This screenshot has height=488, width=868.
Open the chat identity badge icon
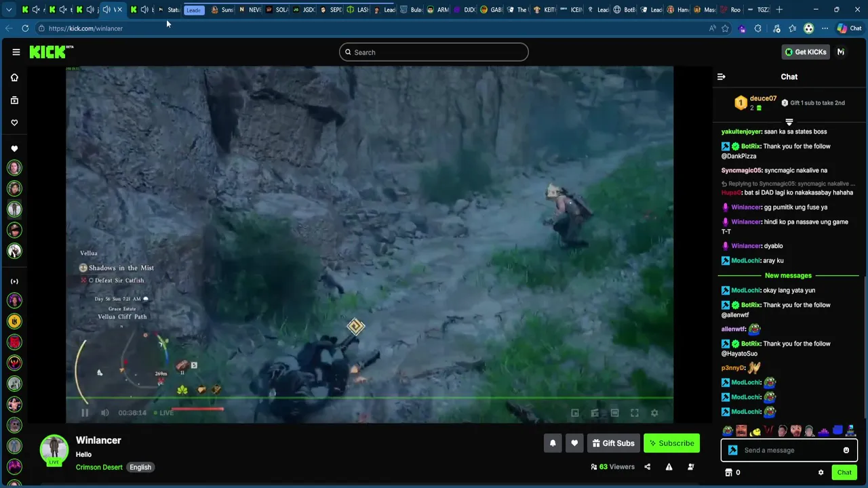click(732, 450)
